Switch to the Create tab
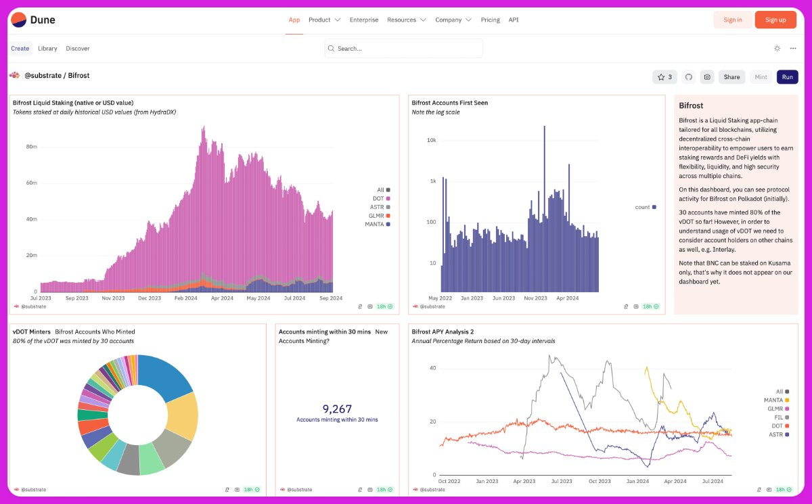 tap(20, 49)
